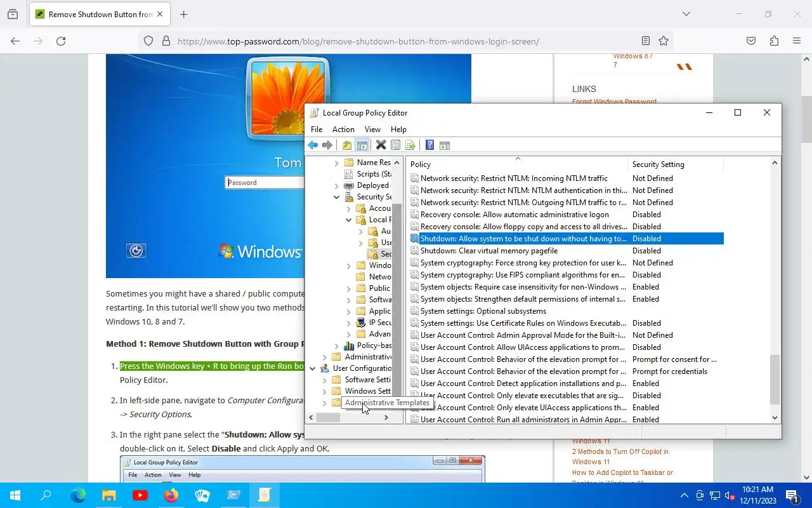Reload the page in Firefox
The width and height of the screenshot is (812, 508).
click(61, 41)
